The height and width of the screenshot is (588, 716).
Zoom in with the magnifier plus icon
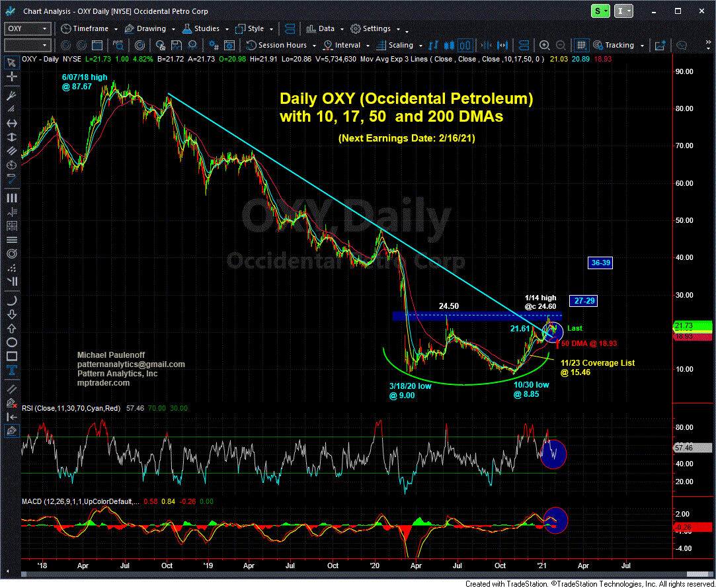pyautogui.click(x=544, y=45)
